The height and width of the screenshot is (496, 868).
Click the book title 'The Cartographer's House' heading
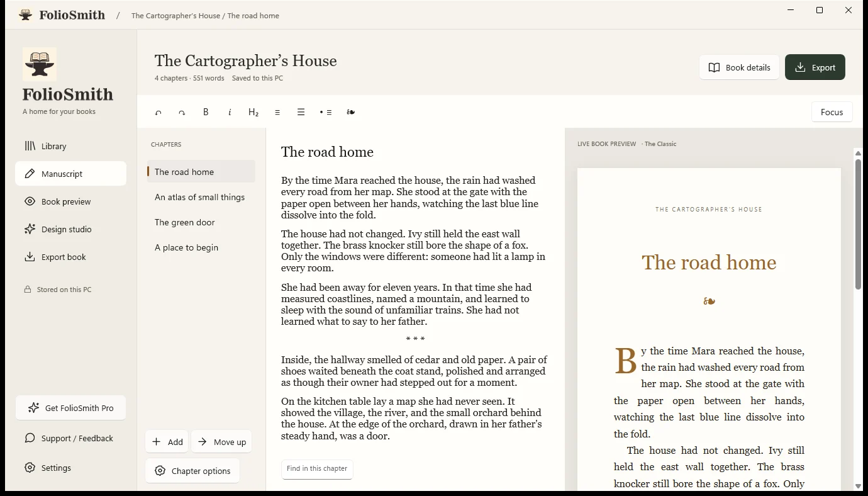click(x=246, y=60)
